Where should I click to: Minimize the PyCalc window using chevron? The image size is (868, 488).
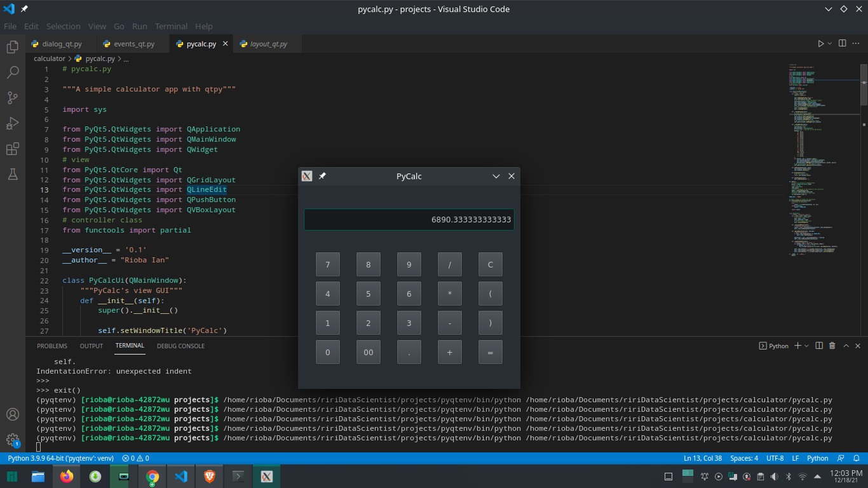[x=496, y=176]
